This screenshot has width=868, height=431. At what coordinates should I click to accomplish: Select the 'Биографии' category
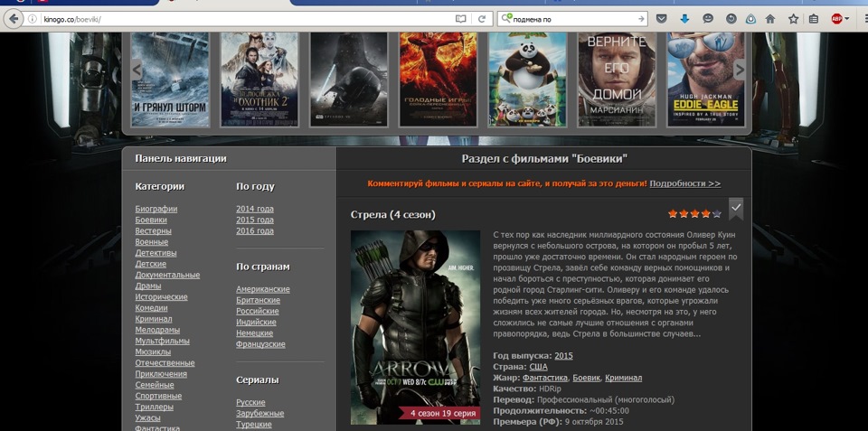pyautogui.click(x=156, y=209)
